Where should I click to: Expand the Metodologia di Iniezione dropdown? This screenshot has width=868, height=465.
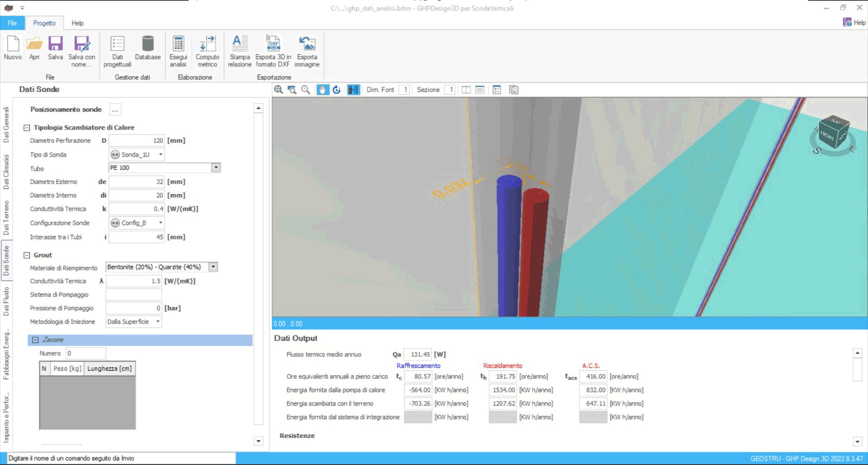coord(158,322)
